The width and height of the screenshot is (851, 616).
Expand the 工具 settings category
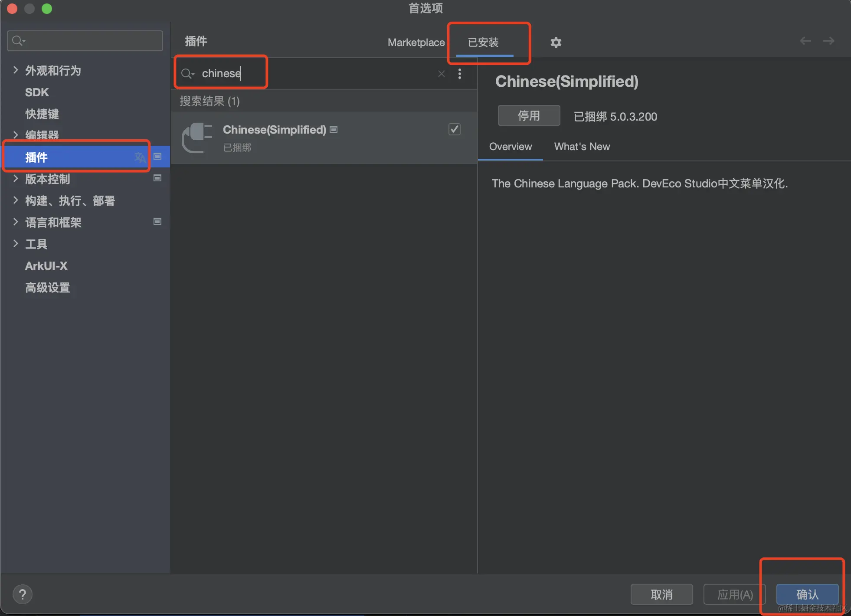pyautogui.click(x=16, y=244)
